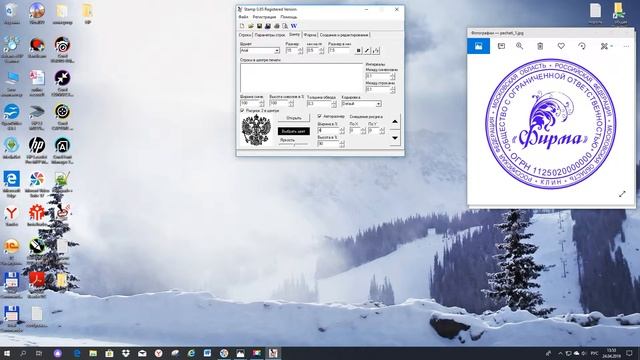Click the Stamp app icon in taskbar

pos(273,353)
